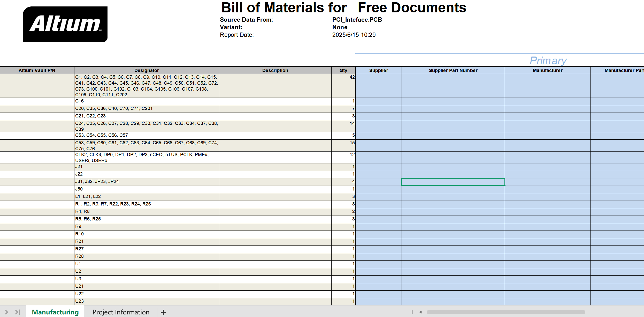Select the Manufacturing sheet tab
Screen dimensions: 644x317
pos(55,312)
